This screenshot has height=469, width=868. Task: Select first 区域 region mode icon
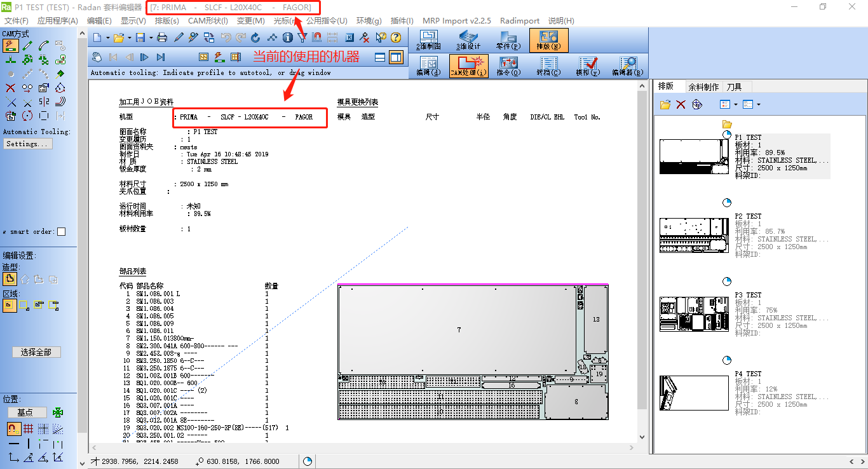point(10,305)
